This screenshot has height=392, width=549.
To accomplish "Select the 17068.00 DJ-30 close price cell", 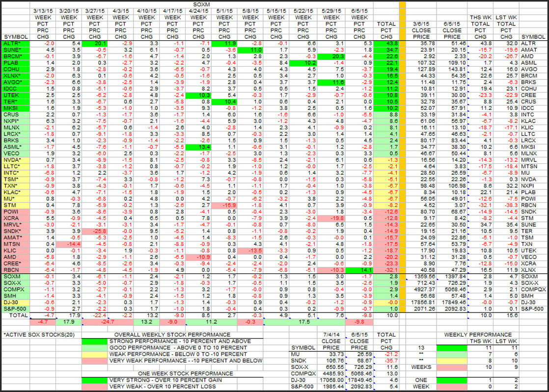I will (331, 380).
